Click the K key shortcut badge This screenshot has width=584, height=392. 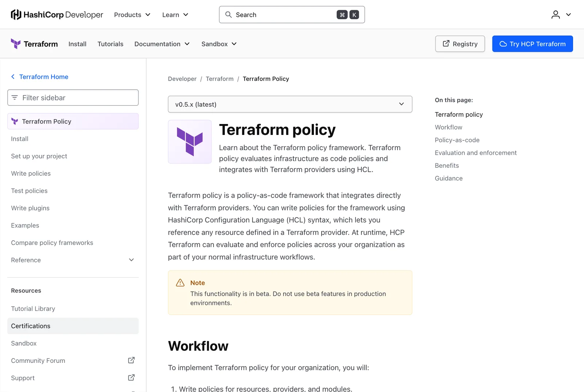tap(354, 15)
